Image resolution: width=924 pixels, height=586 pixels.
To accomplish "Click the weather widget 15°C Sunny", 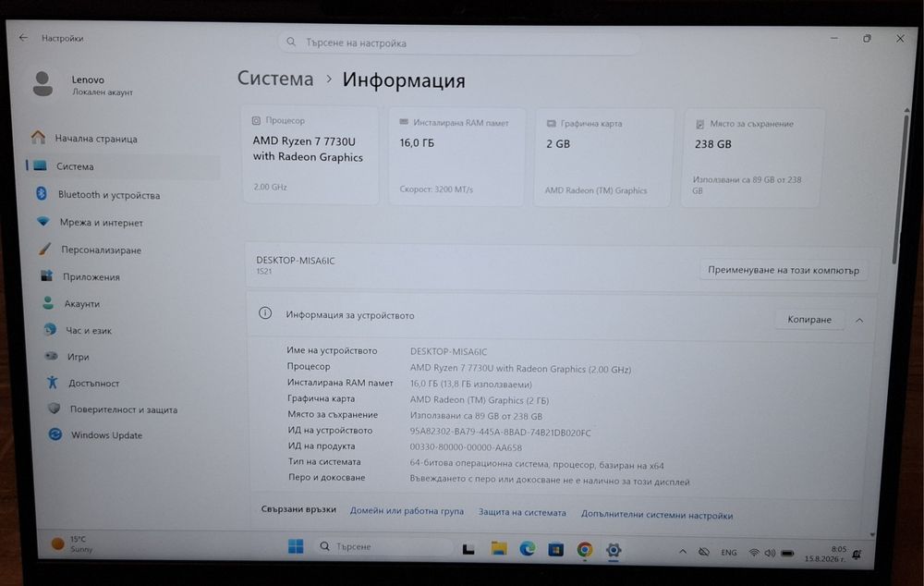I will coord(72,543).
